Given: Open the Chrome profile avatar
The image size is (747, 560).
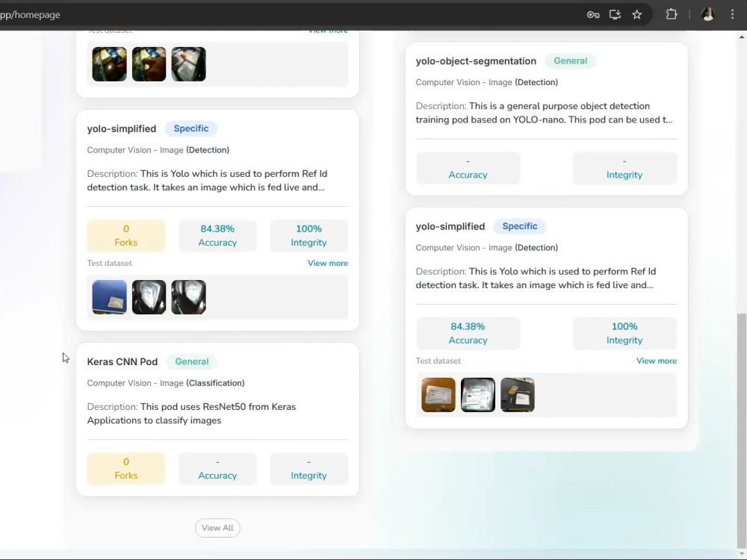Looking at the screenshot, I should [707, 14].
